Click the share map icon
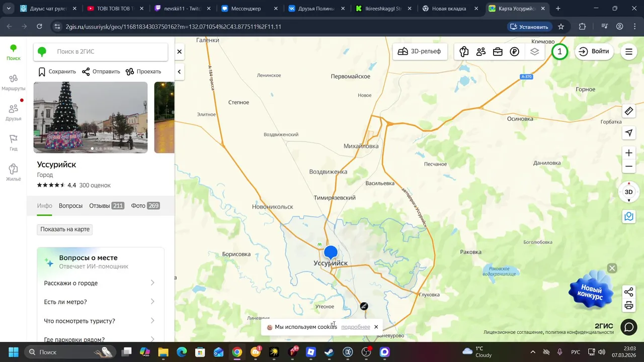Screen dimensions: 644x362 click(629, 292)
